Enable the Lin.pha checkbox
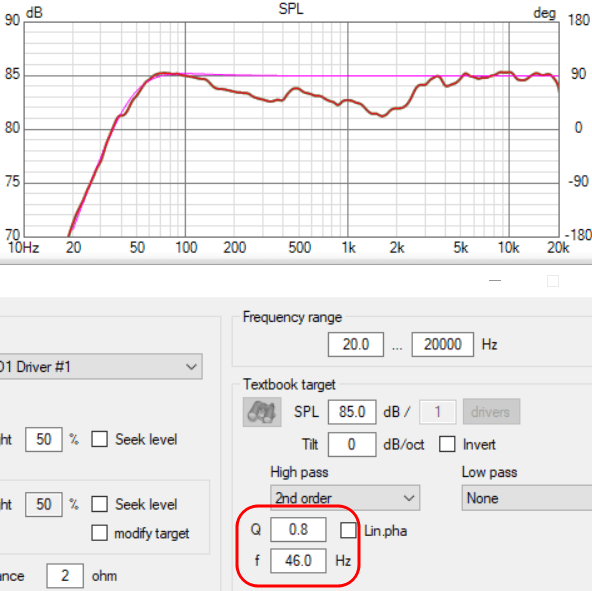592x591 pixels. [348, 530]
